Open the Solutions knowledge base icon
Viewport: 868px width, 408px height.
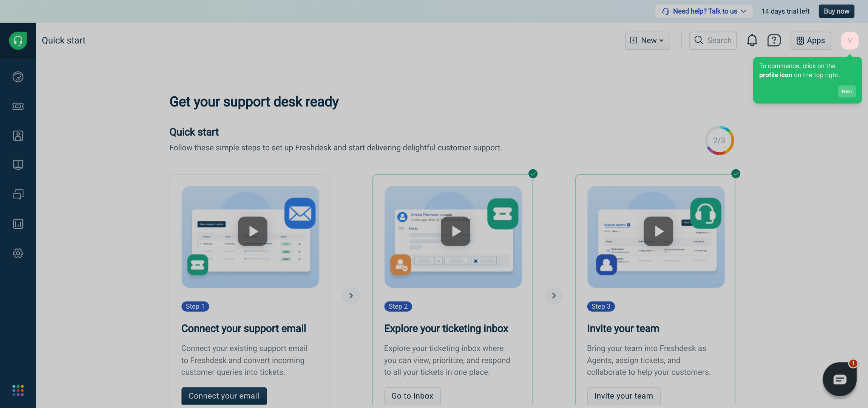(x=18, y=165)
